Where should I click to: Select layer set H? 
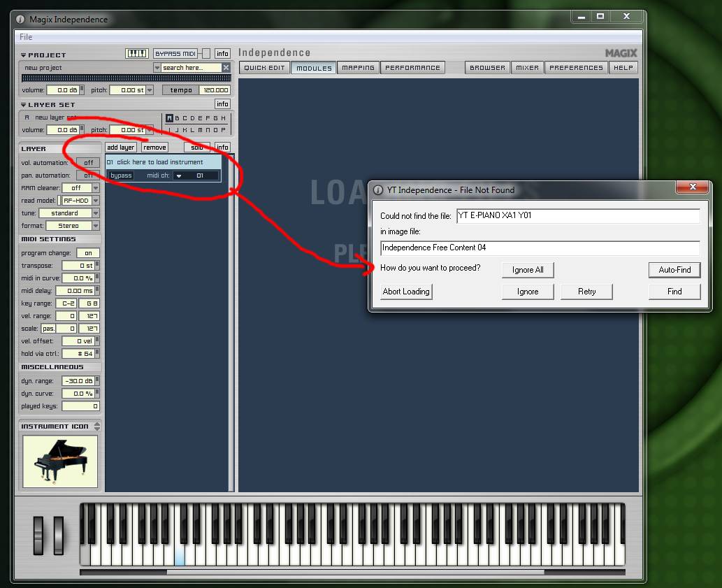tap(224, 118)
